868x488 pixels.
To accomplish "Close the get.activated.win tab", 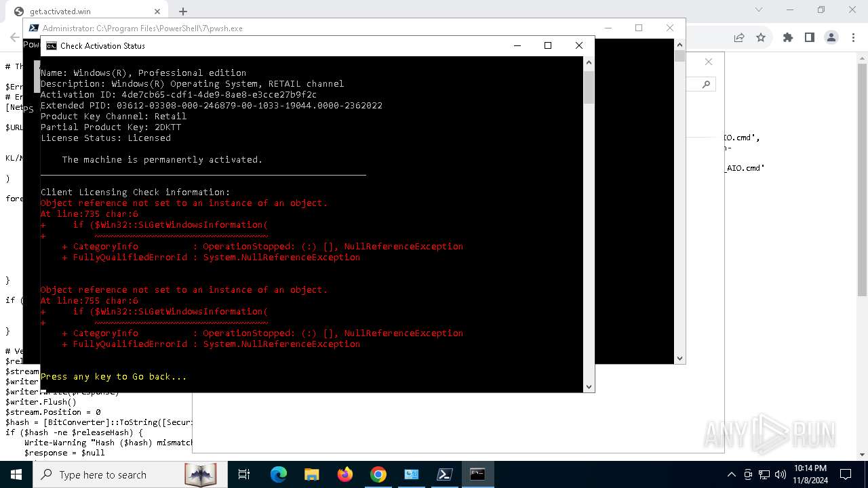I will pyautogui.click(x=157, y=12).
